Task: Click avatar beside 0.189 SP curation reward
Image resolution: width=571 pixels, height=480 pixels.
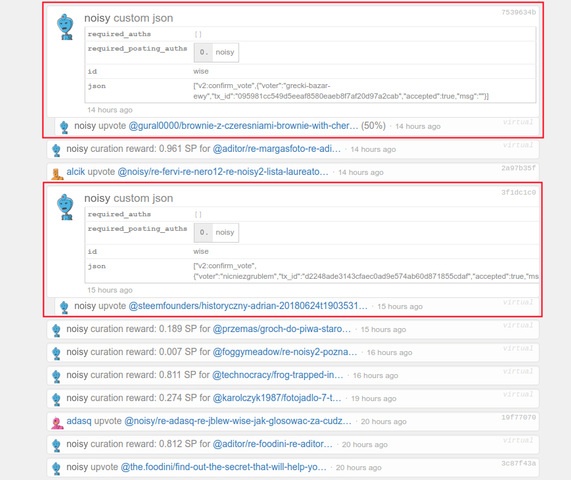Action: [x=56, y=330]
